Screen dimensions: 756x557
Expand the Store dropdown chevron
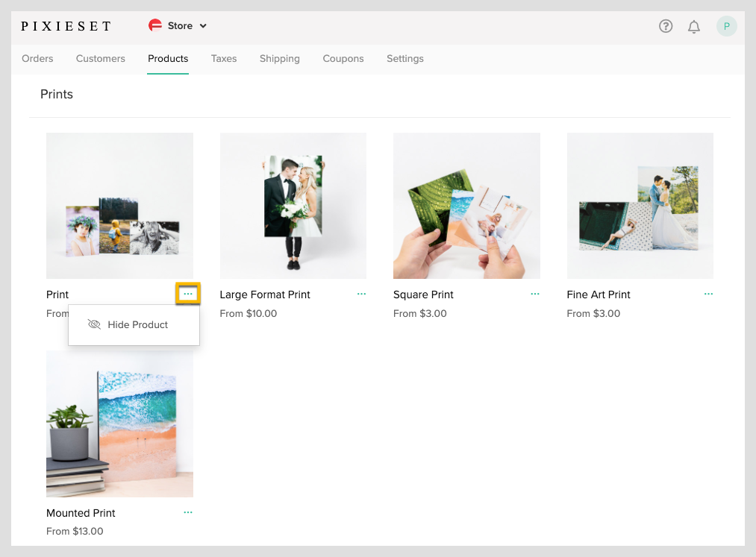pos(202,25)
